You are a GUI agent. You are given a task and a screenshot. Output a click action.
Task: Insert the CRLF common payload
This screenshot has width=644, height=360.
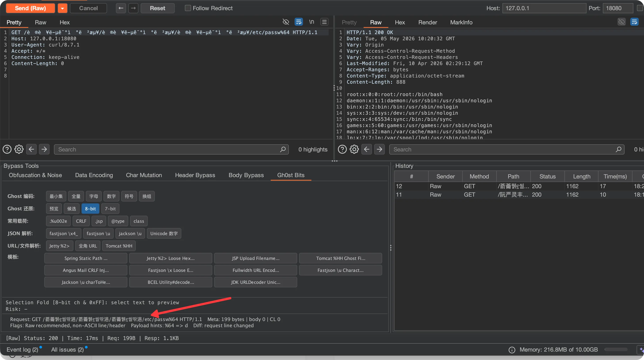pos(81,221)
